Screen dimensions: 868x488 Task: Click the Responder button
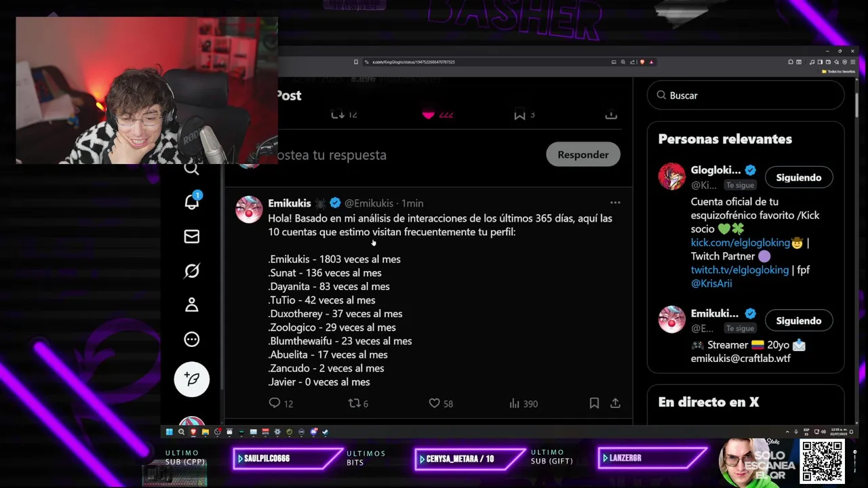coord(583,155)
